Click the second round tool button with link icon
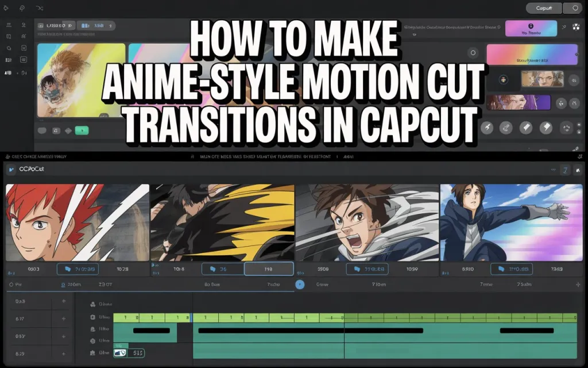This screenshot has width=588, height=368. (x=506, y=128)
